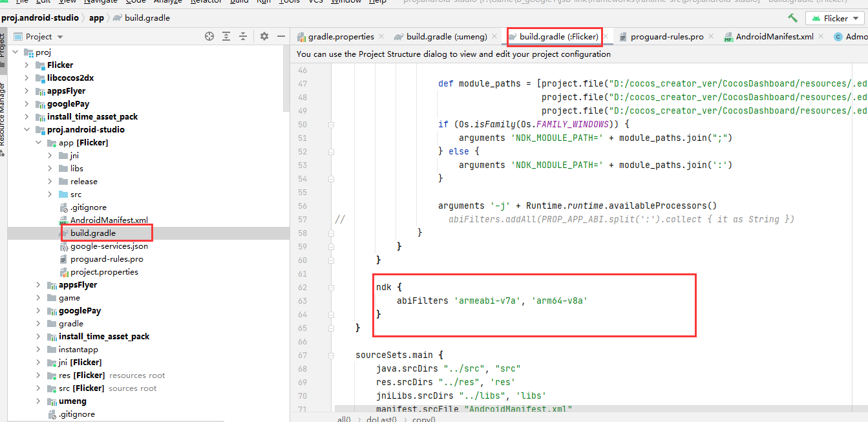The width and height of the screenshot is (868, 422).
Task: Click the Expand All icon in Project panel
Action: pyautogui.click(x=226, y=37)
